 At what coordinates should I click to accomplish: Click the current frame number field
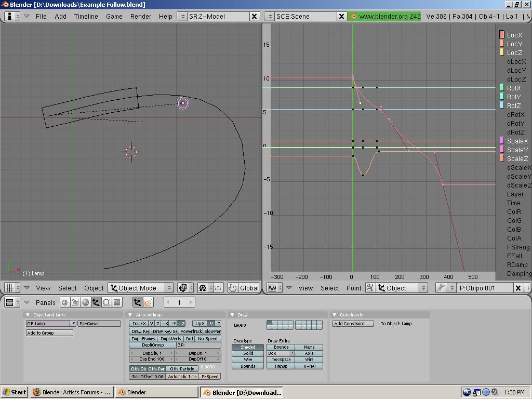coord(179,302)
